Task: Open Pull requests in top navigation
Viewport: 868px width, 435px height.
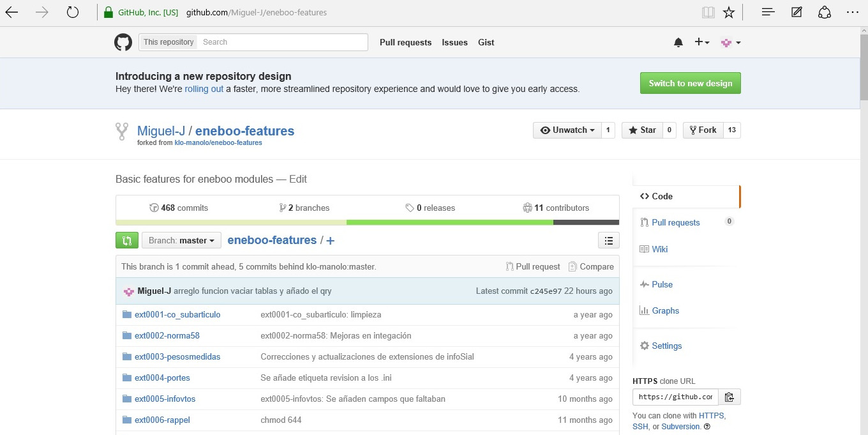Action: 405,42
